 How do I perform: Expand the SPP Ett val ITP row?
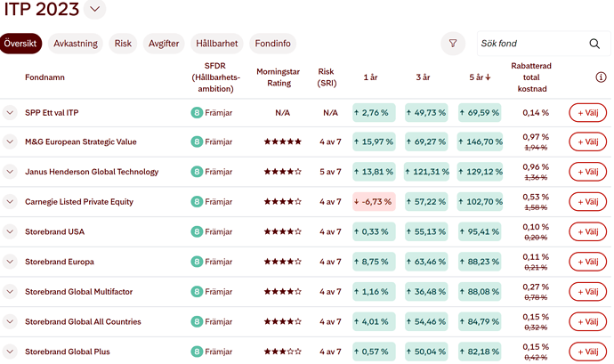pyautogui.click(x=10, y=112)
